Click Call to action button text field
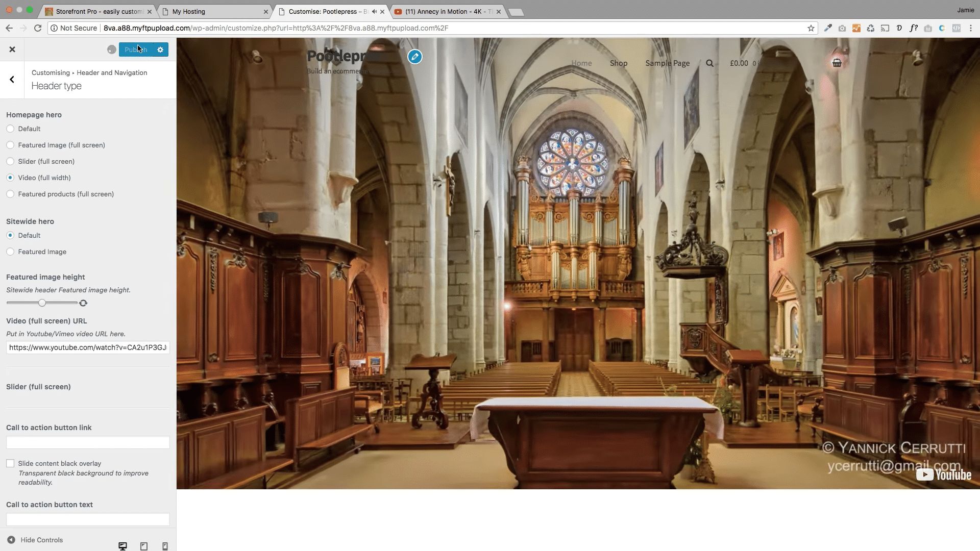The height and width of the screenshot is (551, 980). pos(88,519)
